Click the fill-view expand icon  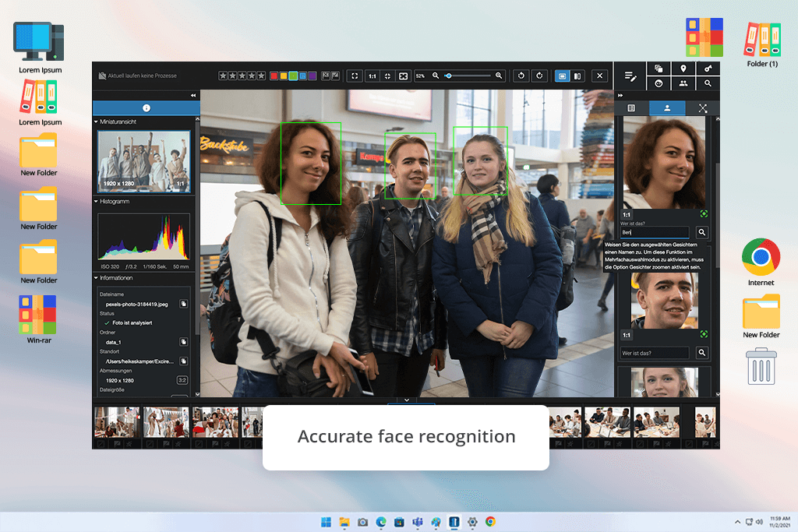[x=403, y=76]
